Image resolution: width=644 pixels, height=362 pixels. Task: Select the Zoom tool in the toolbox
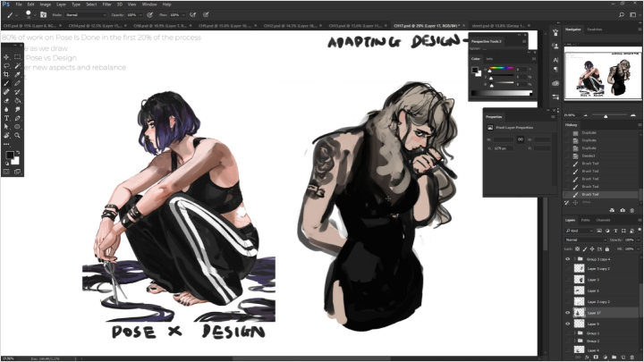pos(17,136)
